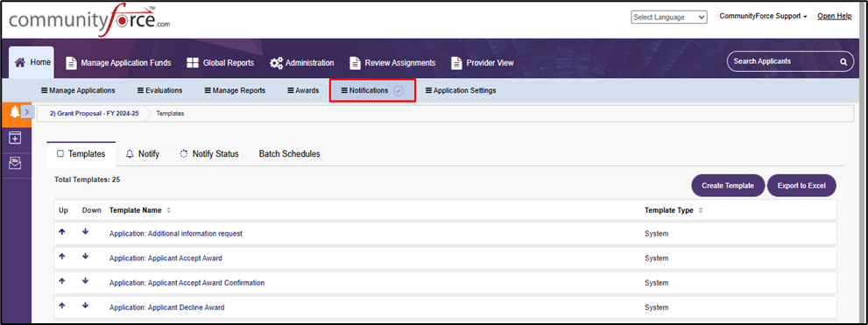Open the Notifications submenu
The height and width of the screenshot is (325, 868).
[372, 91]
